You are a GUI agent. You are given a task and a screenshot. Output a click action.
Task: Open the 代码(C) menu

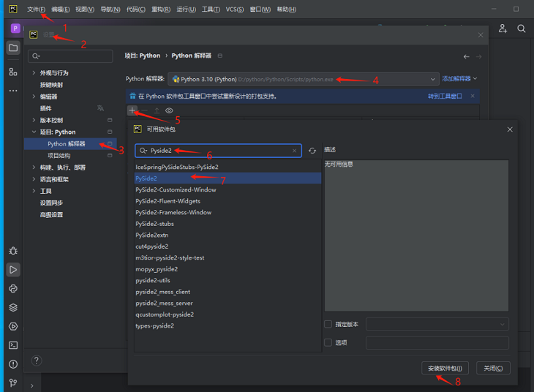(136, 10)
